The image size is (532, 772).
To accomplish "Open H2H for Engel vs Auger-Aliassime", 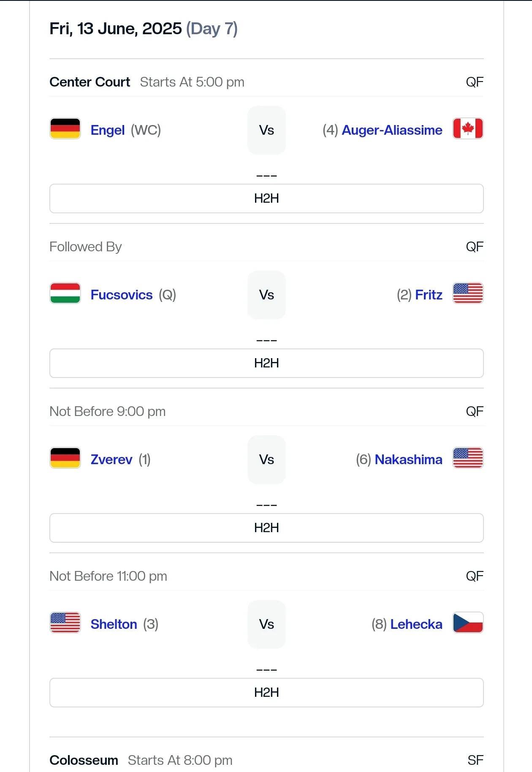I will tap(266, 198).
